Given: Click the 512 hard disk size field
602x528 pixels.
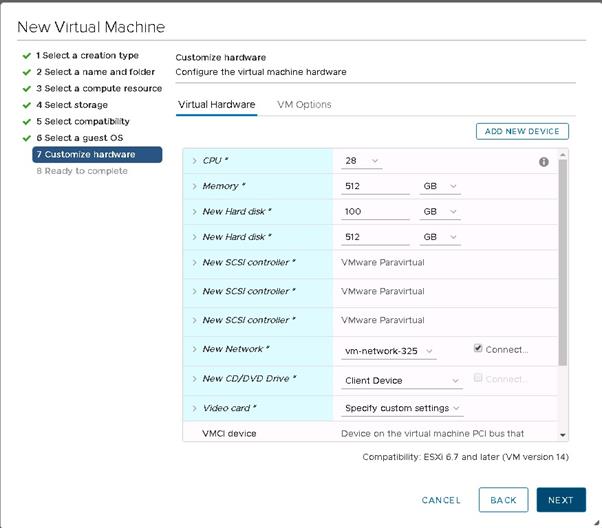Looking at the screenshot, I should click(375, 237).
